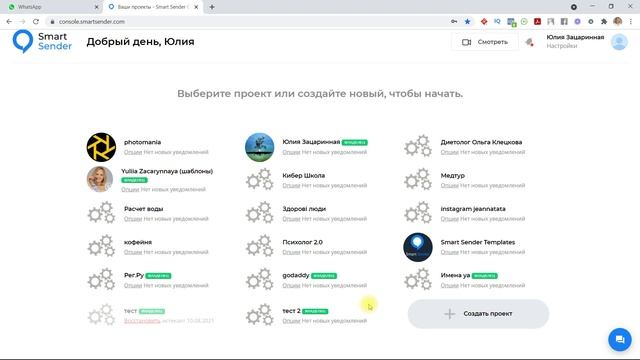Click the owner badge next to Рег.Ру
The width and height of the screenshot is (640, 360).
pos(158,276)
